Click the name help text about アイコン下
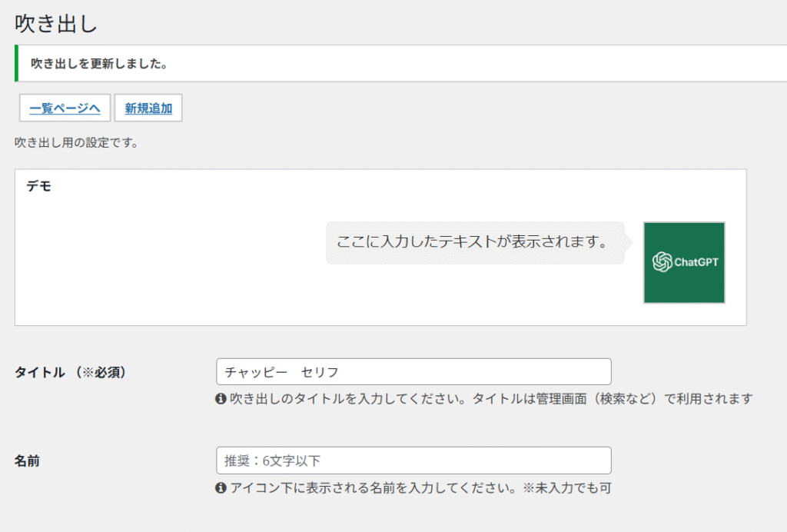The width and height of the screenshot is (787, 532). point(420,488)
